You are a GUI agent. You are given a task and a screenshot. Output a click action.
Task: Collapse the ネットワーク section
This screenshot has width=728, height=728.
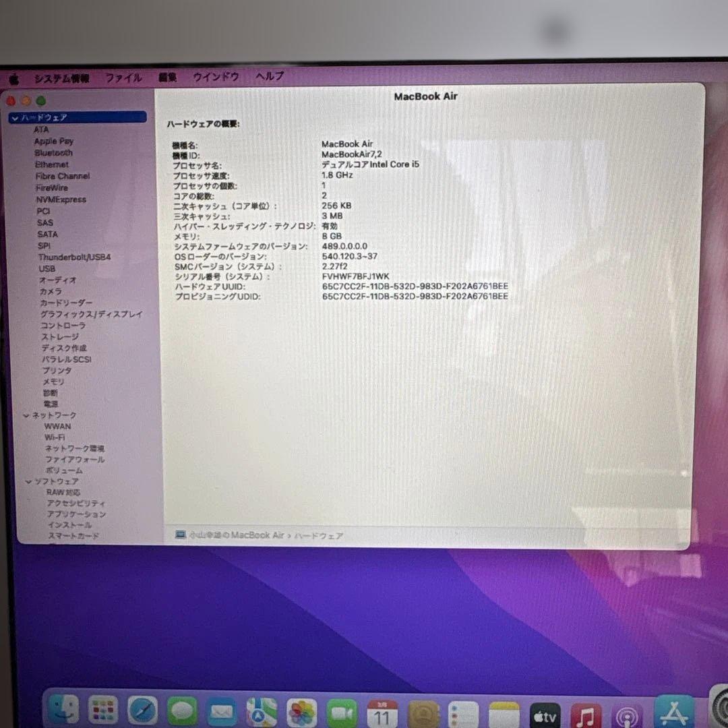26,415
